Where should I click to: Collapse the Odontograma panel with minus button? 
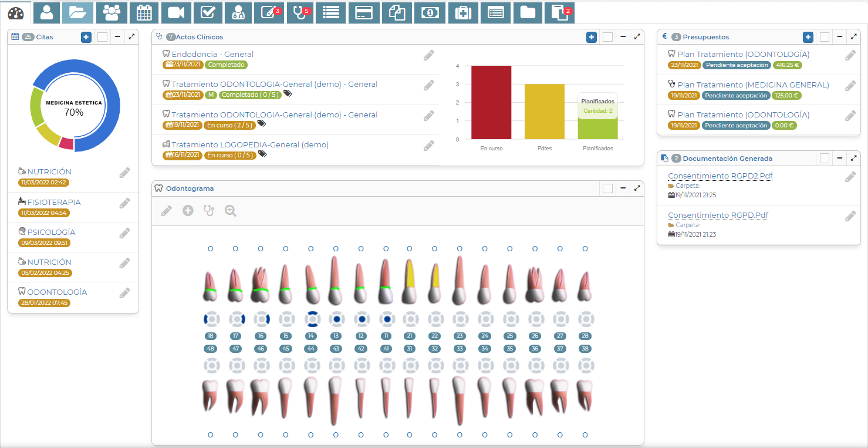623,188
